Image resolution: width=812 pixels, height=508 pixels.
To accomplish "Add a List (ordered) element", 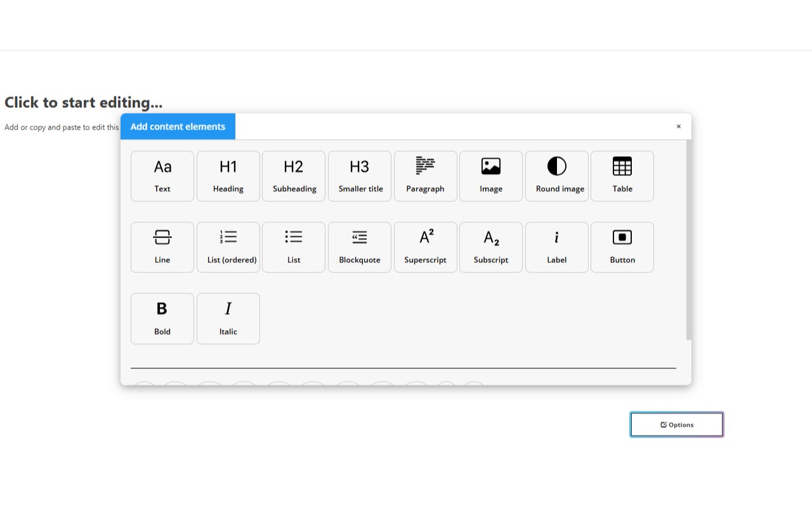I will click(x=228, y=247).
